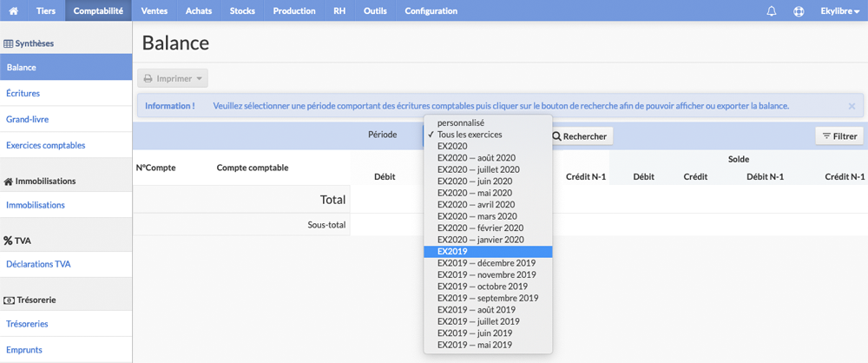Choose the EX2020 full-year option

coord(488,146)
